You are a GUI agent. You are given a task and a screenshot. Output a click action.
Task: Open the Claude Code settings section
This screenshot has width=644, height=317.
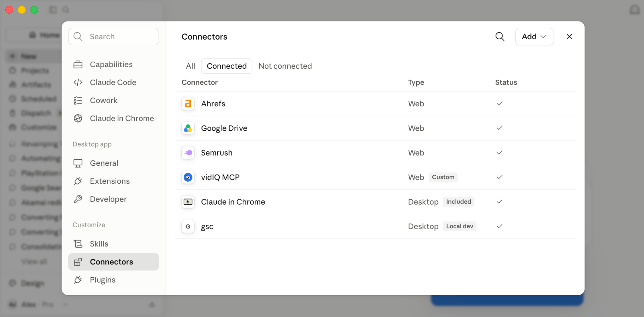pos(114,82)
